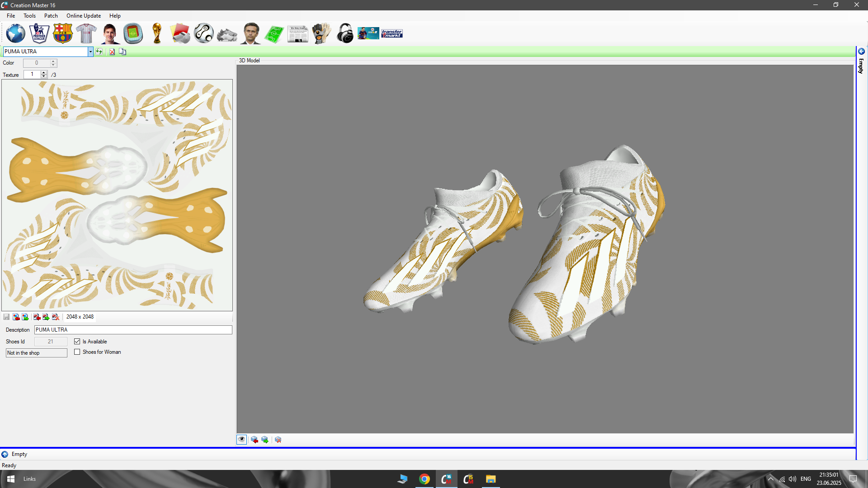Open the kits editor jersey icon
The height and width of the screenshot is (488, 868).
[x=86, y=33]
